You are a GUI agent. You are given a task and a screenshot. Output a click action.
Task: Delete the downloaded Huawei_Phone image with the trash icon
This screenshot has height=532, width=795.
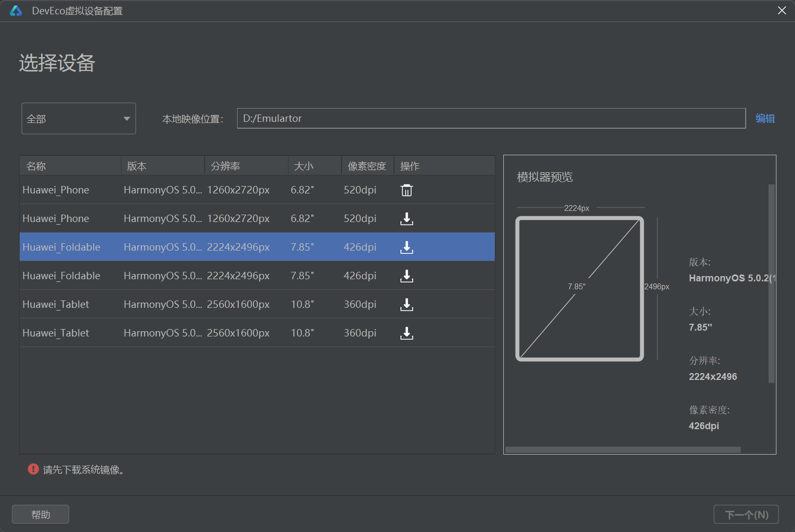(407, 190)
